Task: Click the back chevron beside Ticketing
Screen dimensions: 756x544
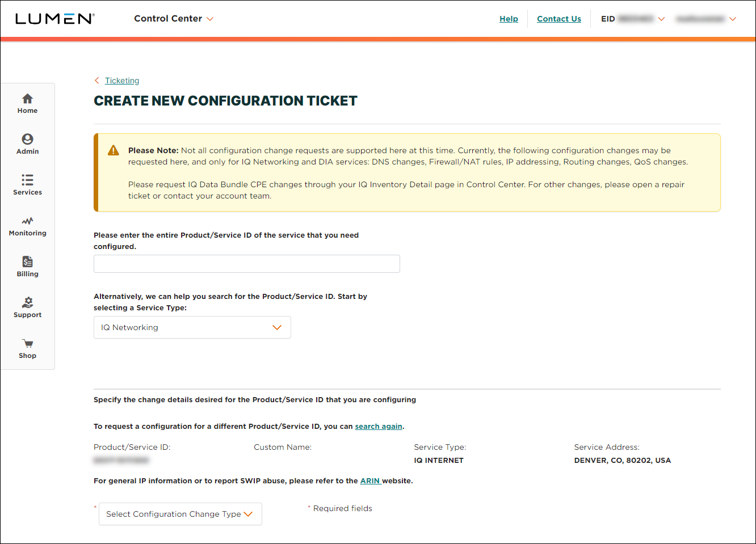Action: point(97,81)
